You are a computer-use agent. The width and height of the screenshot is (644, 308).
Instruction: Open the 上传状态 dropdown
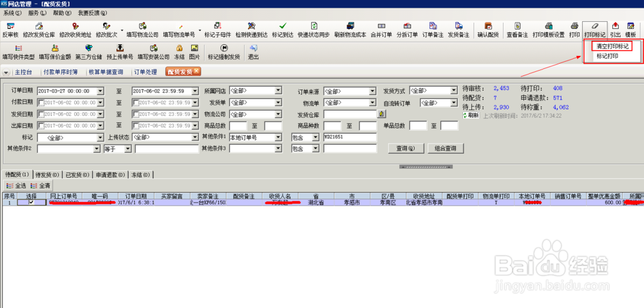[195, 138]
